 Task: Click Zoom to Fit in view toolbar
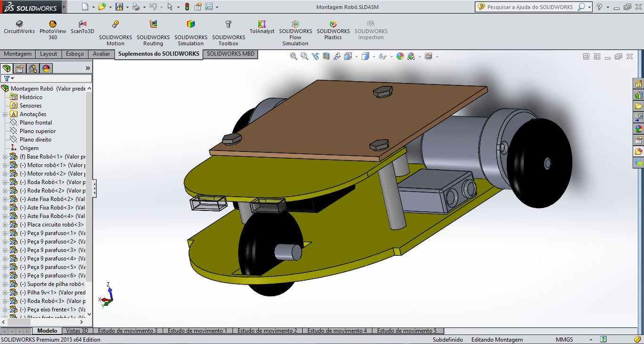click(293, 56)
